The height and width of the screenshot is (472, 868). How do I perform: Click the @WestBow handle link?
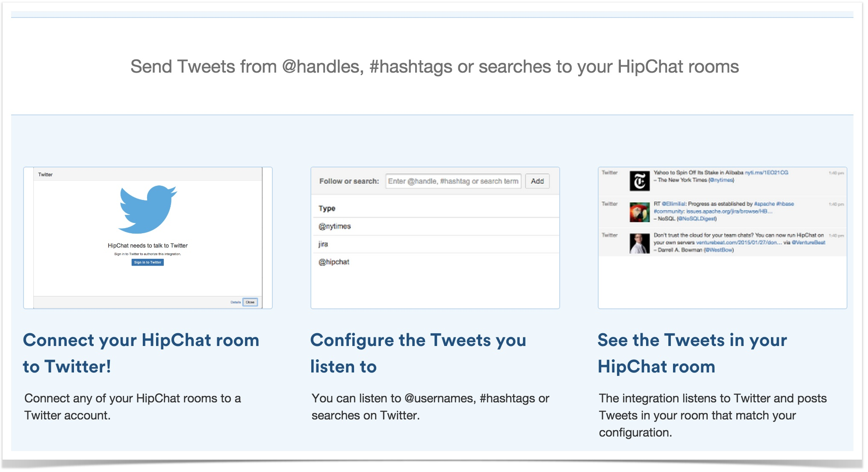719,250
